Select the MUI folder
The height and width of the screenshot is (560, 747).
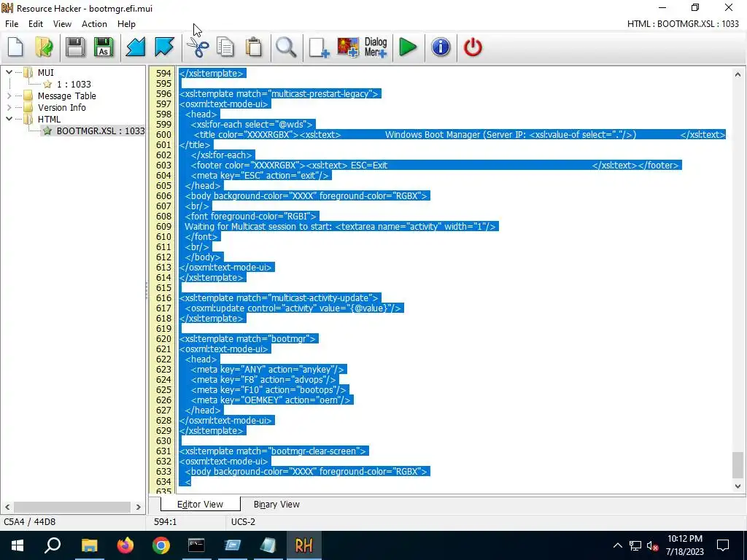tap(46, 72)
